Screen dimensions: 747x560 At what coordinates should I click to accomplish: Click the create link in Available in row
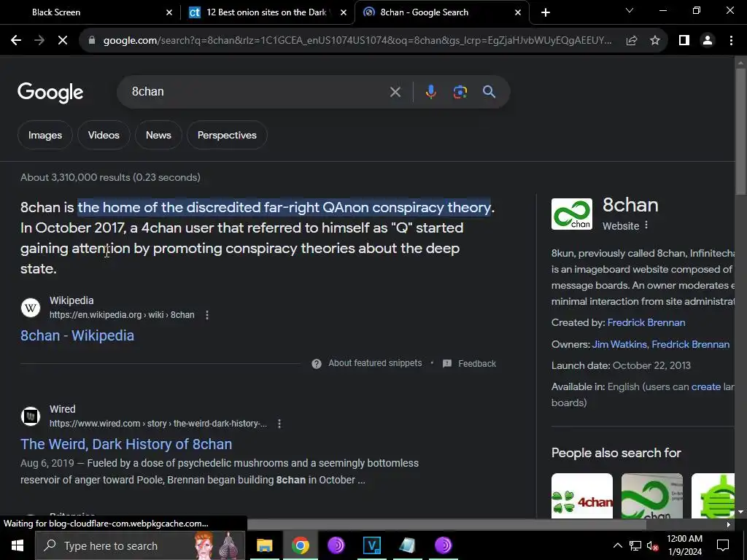click(x=705, y=386)
